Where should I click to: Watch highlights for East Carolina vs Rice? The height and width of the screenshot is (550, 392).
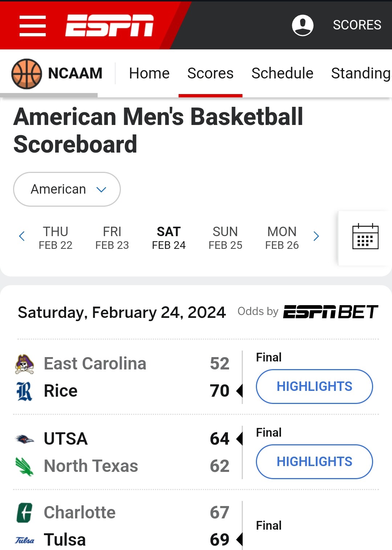point(314,387)
